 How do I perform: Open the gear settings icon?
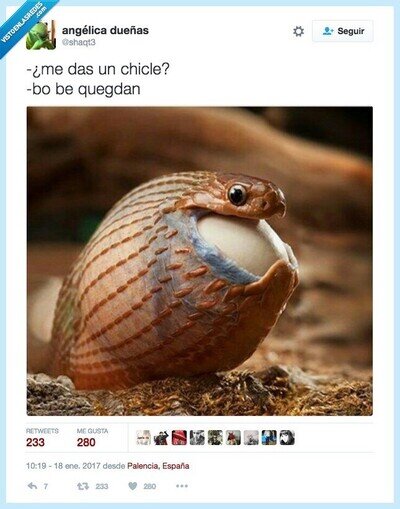coord(298,31)
